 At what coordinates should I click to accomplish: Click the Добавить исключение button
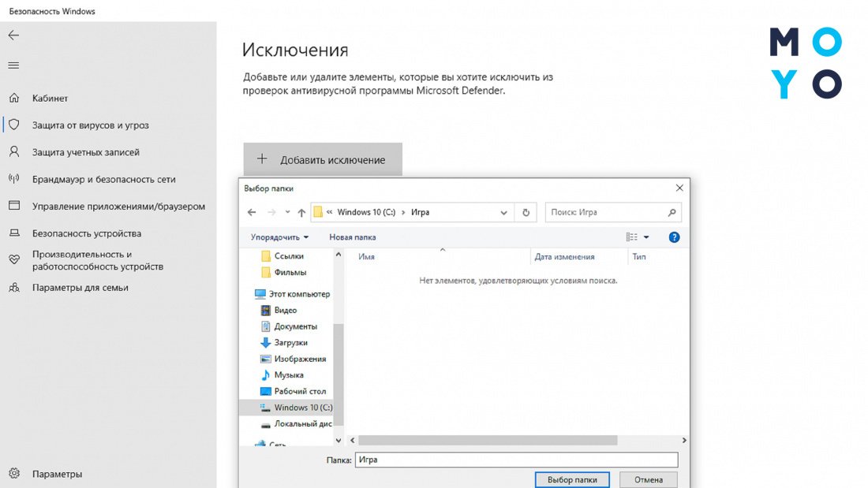coord(323,159)
